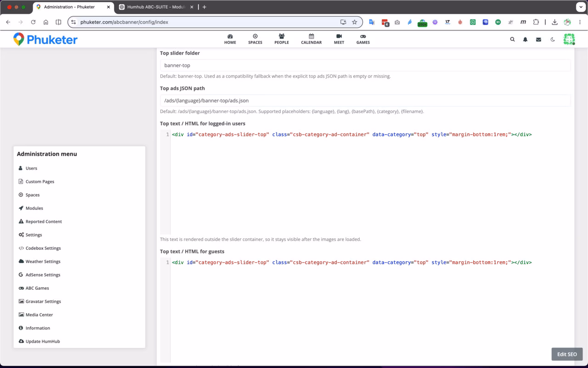
Task: Reload the current page
Action: 33,22
